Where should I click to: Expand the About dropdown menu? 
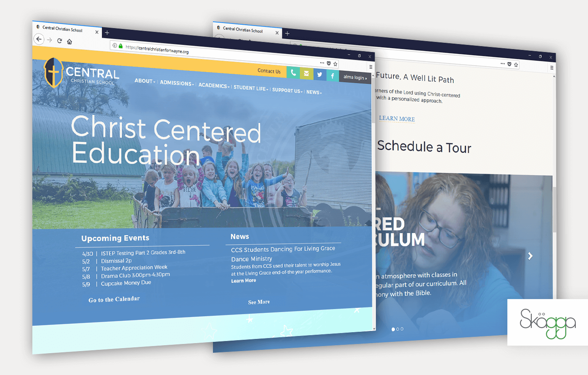click(145, 81)
